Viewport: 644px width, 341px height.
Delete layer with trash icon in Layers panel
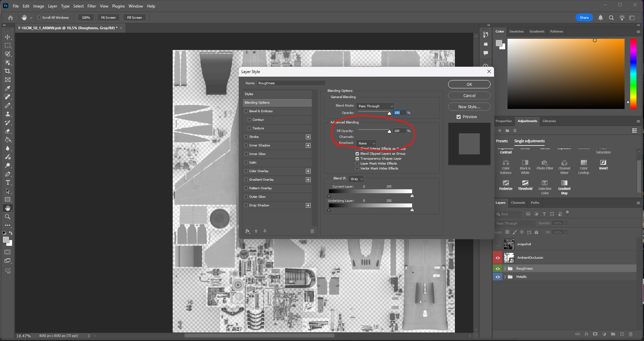[x=631, y=334]
